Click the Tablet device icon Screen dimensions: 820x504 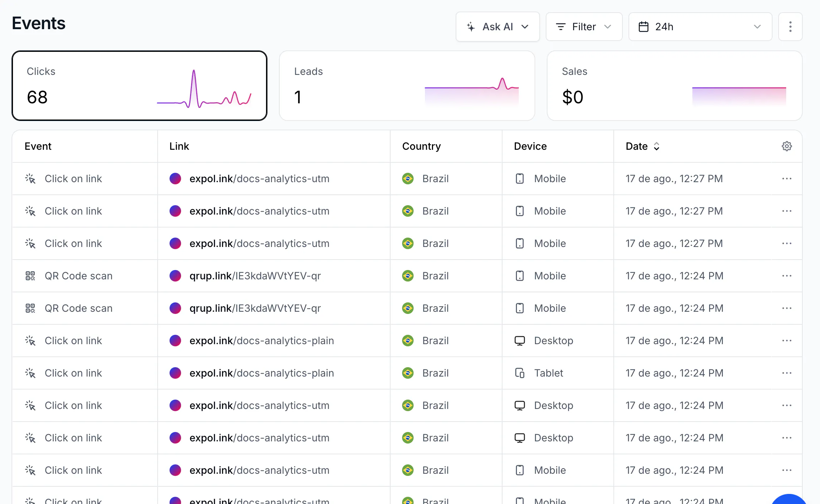pos(519,373)
